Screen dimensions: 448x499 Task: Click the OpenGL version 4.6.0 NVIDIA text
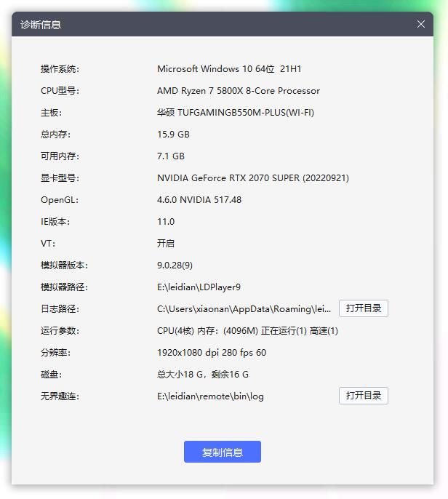199,200
